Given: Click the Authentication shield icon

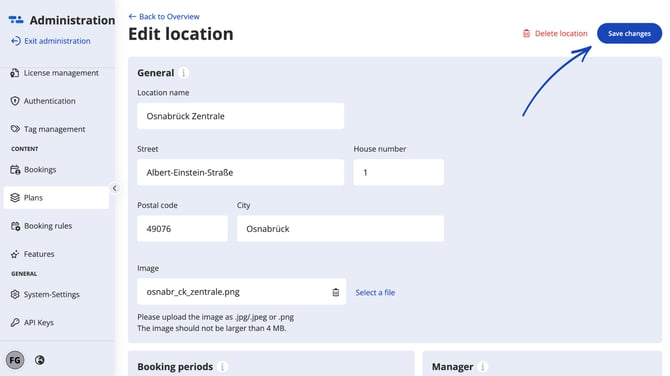Looking at the screenshot, I should tap(15, 101).
